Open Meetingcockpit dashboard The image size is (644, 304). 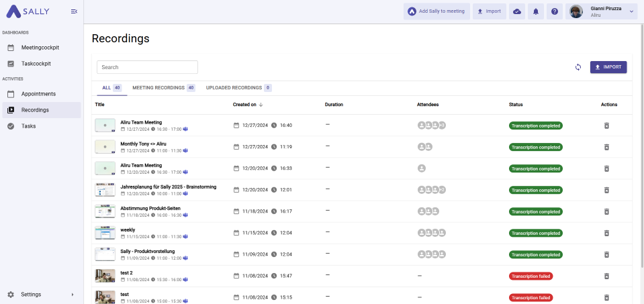pos(42,48)
